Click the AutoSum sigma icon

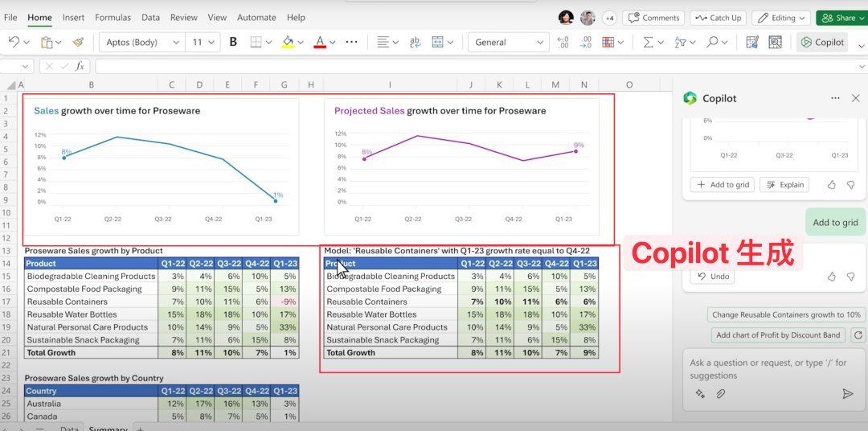(649, 42)
